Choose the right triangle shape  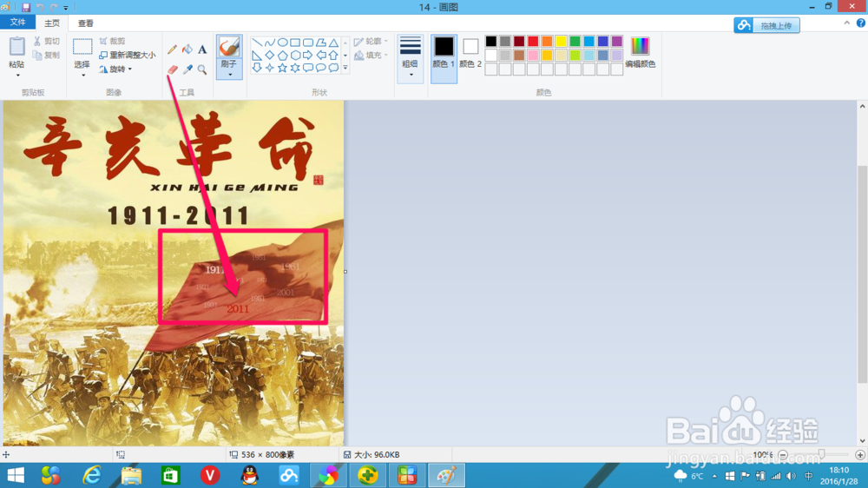click(257, 55)
